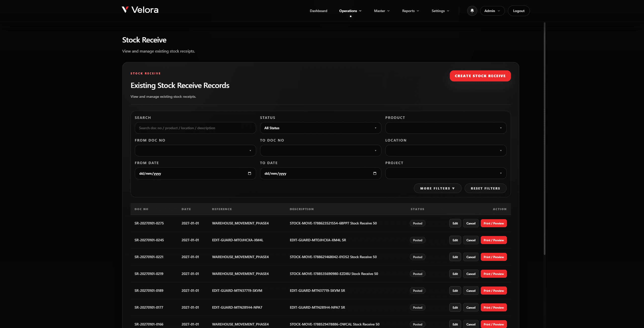Click Create Stock Receive button
The height and width of the screenshot is (328, 644).
[x=480, y=76]
